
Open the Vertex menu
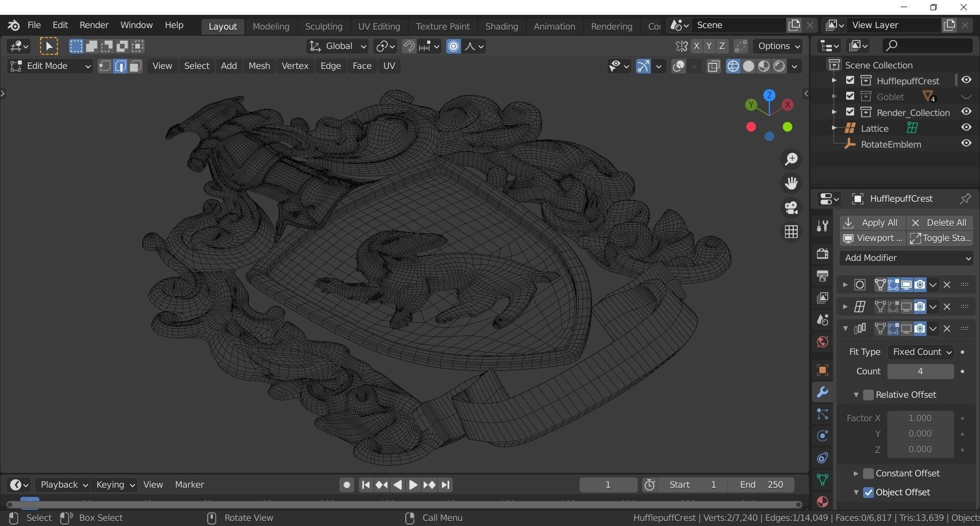coord(295,66)
